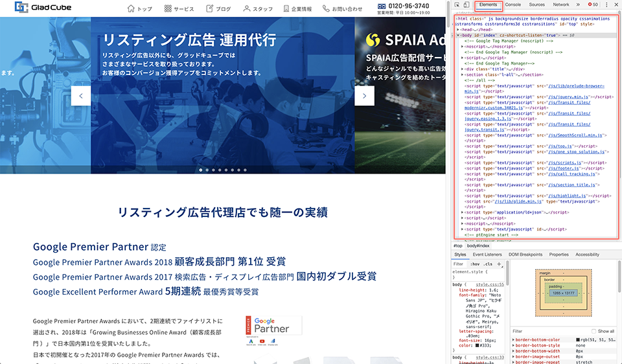The image size is (622, 364).
Task: Open DevTools three-dot customize menu
Action: coord(606,5)
